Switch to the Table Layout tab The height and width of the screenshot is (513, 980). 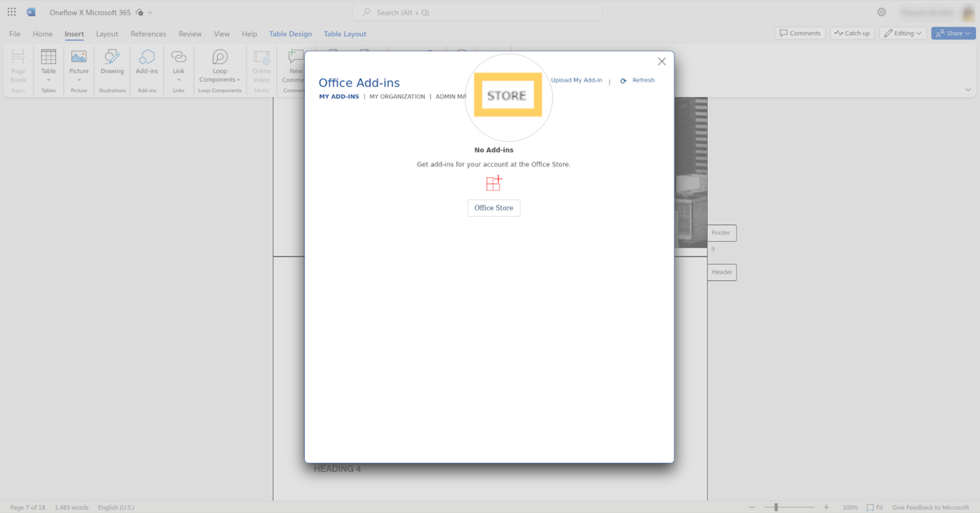(x=345, y=34)
